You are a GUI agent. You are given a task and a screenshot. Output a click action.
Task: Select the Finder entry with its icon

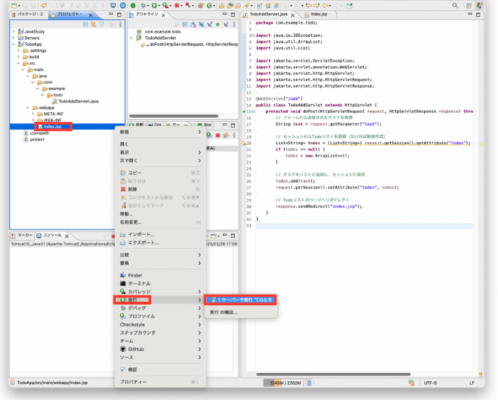pos(131,275)
